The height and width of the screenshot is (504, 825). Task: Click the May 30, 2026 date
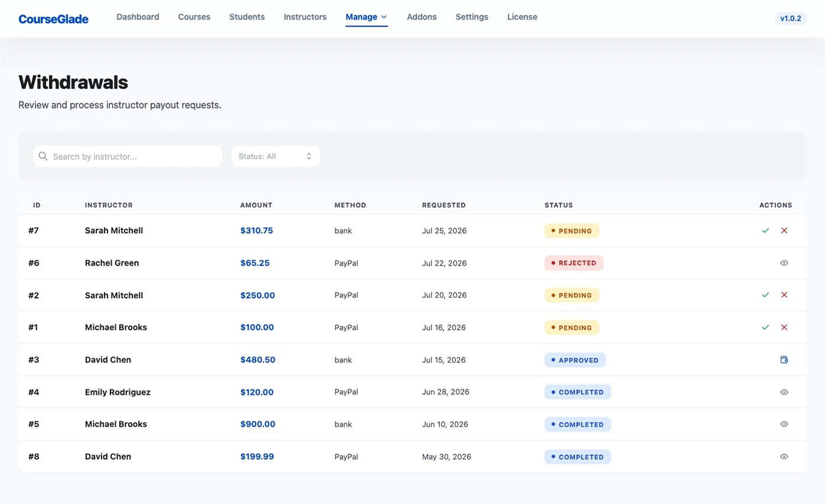click(x=446, y=457)
